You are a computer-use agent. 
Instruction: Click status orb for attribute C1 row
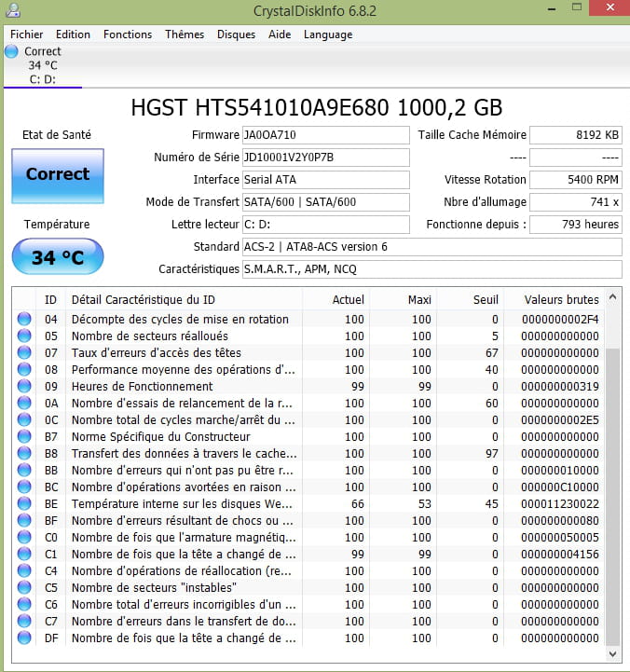click(x=24, y=555)
